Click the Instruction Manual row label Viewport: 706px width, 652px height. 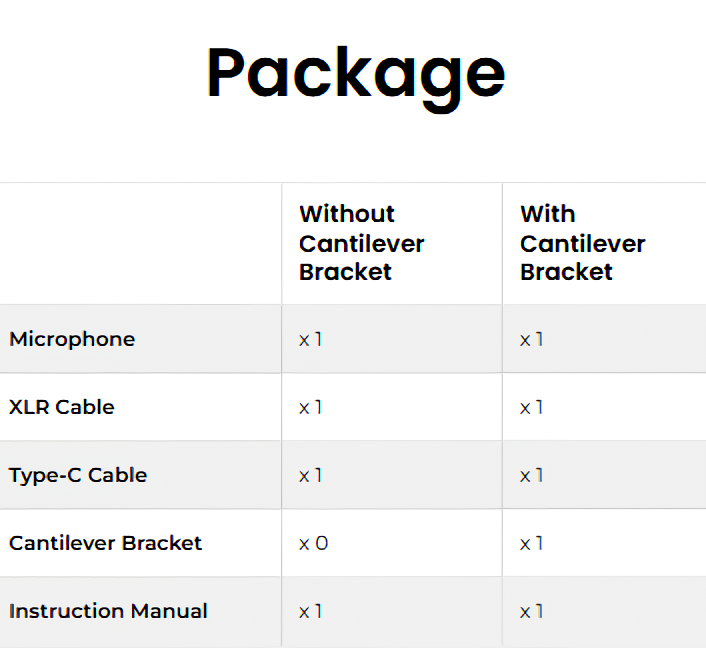tap(108, 611)
